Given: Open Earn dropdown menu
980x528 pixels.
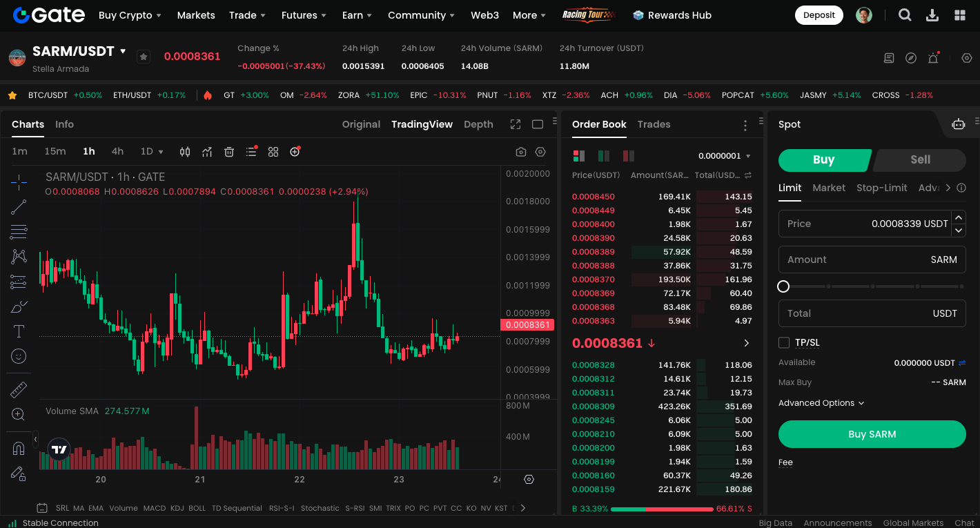Looking at the screenshot, I should click(357, 15).
